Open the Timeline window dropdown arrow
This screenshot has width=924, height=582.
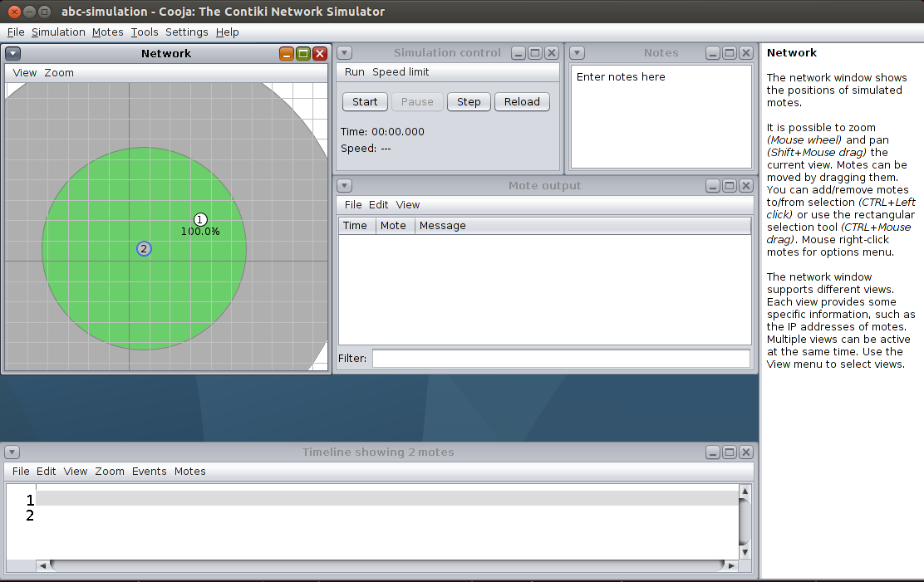pos(12,452)
